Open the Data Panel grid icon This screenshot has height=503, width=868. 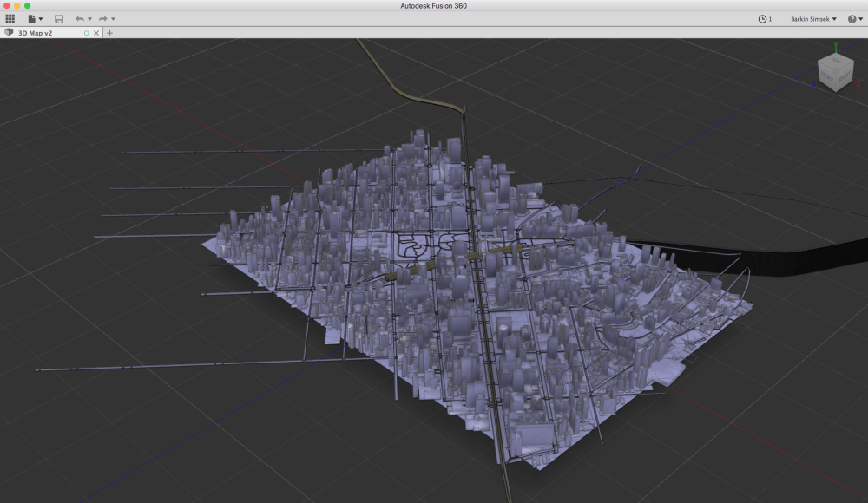pos(10,18)
